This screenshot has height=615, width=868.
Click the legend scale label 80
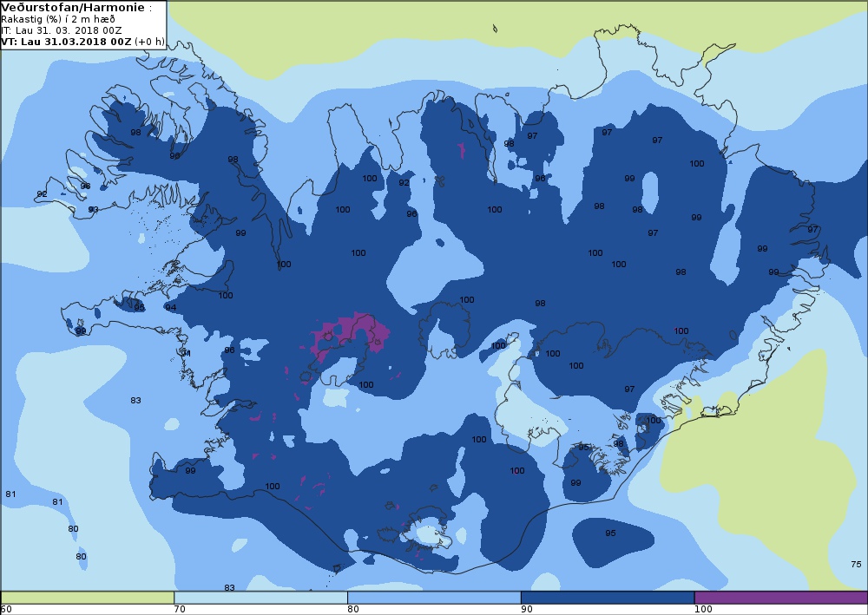353,610
